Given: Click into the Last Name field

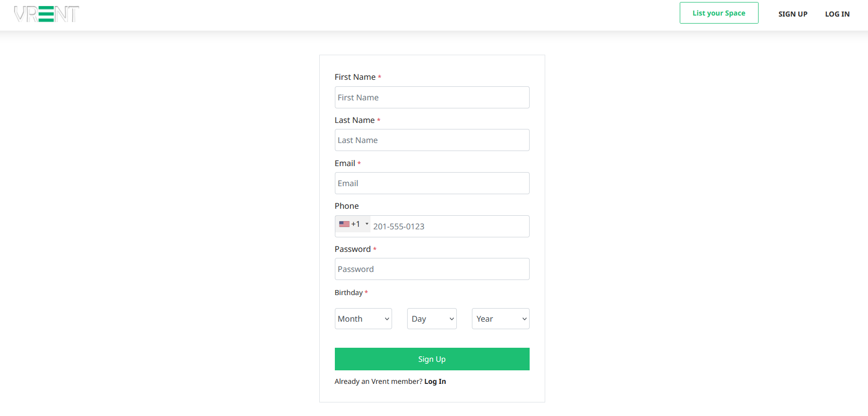Looking at the screenshot, I should [432, 140].
